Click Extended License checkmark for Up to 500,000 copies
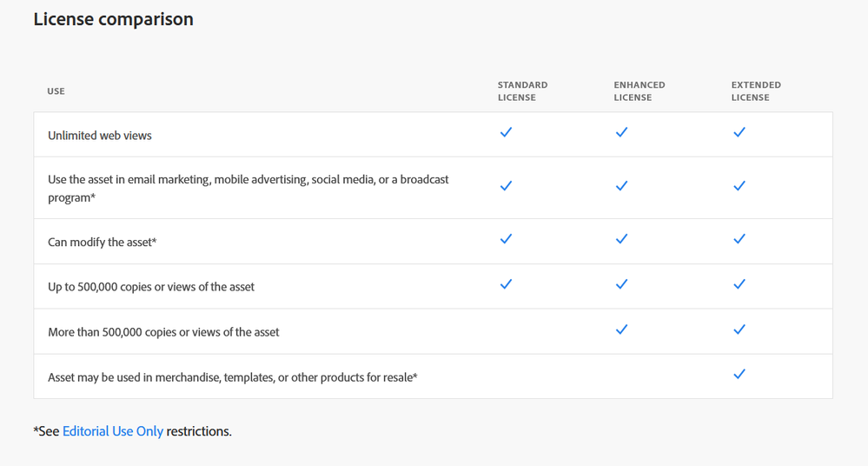 click(x=739, y=284)
